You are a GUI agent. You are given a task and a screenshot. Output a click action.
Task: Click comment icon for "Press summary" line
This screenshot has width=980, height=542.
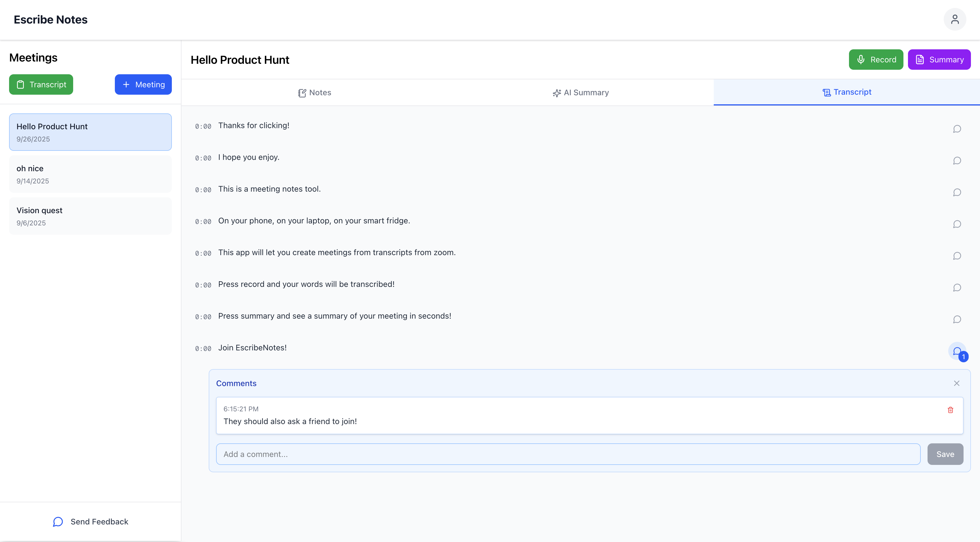coord(957,319)
